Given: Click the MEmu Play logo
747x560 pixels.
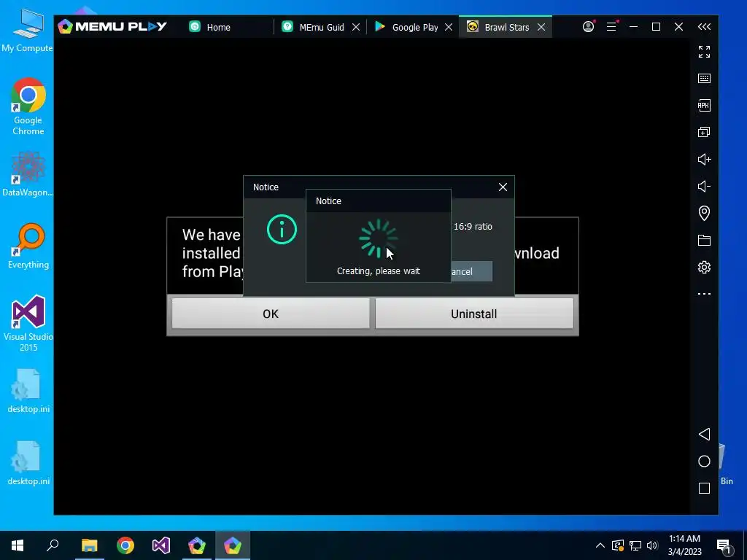Looking at the screenshot, I should point(112,27).
